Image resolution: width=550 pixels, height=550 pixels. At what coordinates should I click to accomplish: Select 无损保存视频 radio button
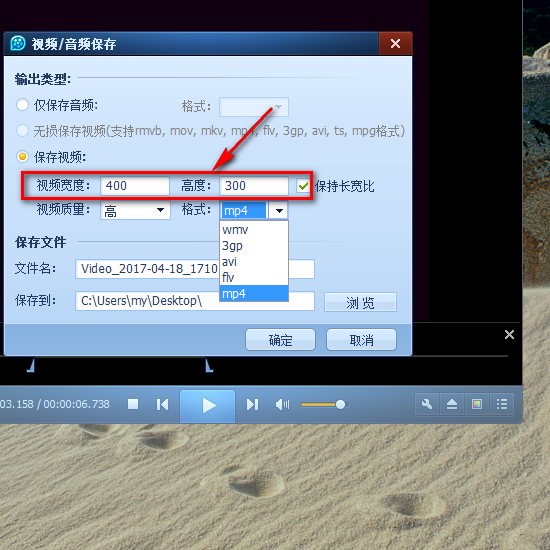tap(22, 130)
